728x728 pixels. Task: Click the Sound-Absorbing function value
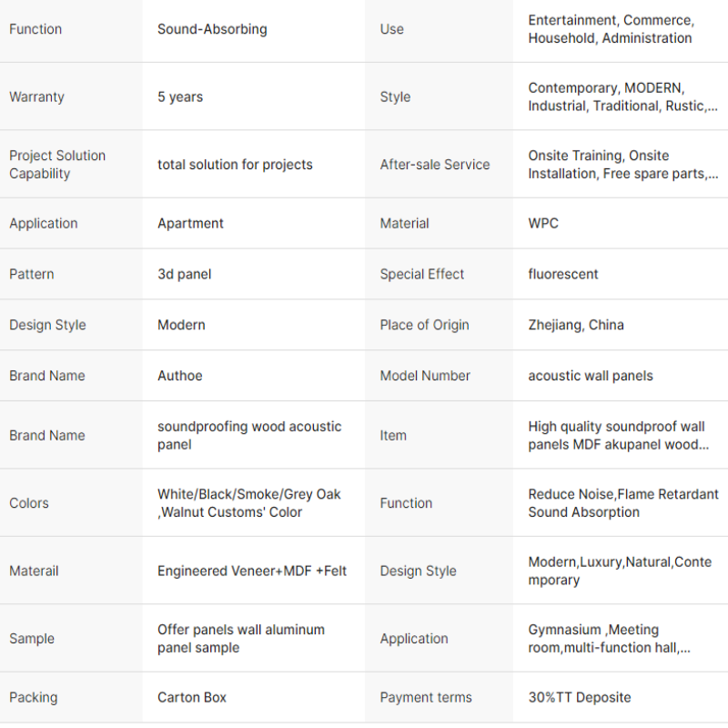click(x=212, y=29)
